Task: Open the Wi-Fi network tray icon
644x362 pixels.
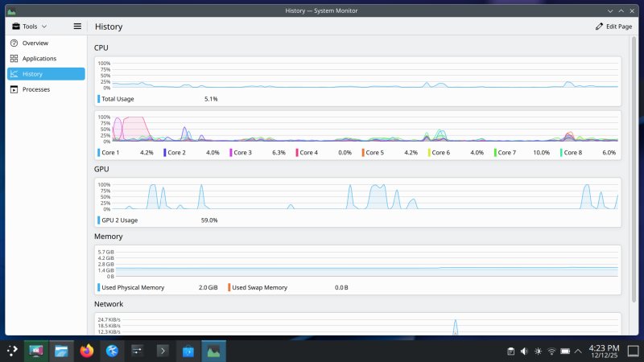Action: 551,352
